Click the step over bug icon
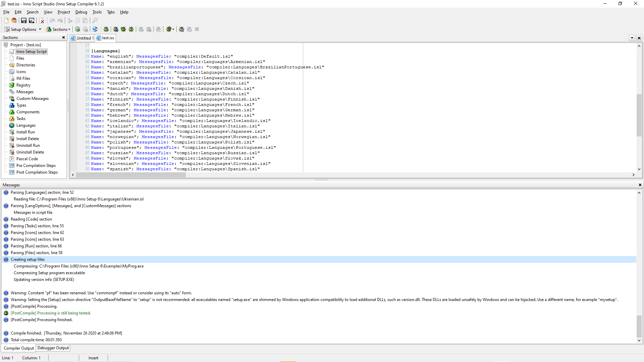This screenshot has width=644, height=362. point(131,29)
